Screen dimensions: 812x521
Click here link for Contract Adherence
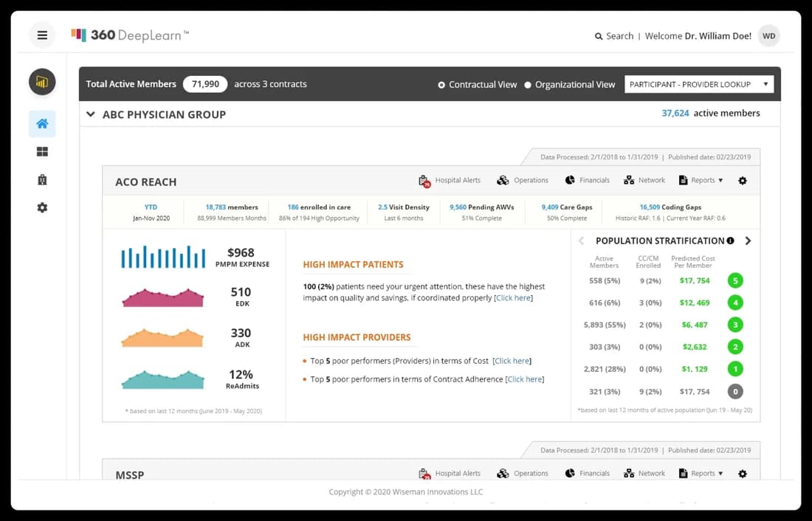click(525, 379)
